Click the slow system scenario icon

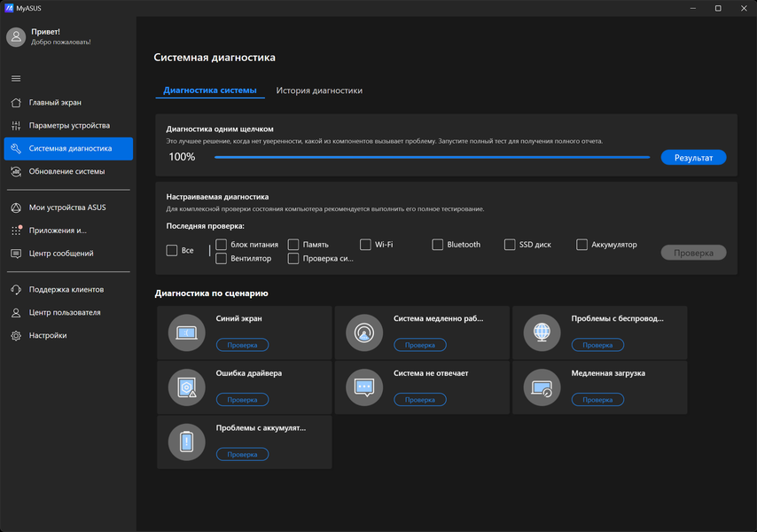point(363,332)
